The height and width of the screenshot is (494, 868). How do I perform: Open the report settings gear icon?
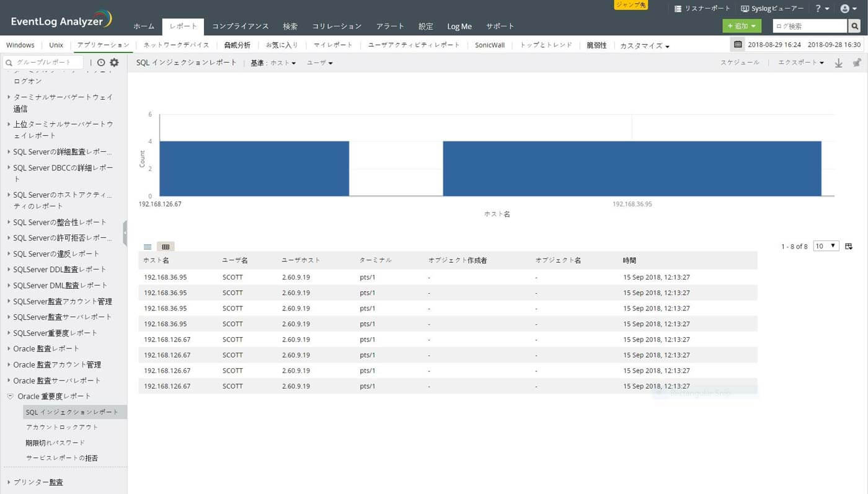(114, 63)
